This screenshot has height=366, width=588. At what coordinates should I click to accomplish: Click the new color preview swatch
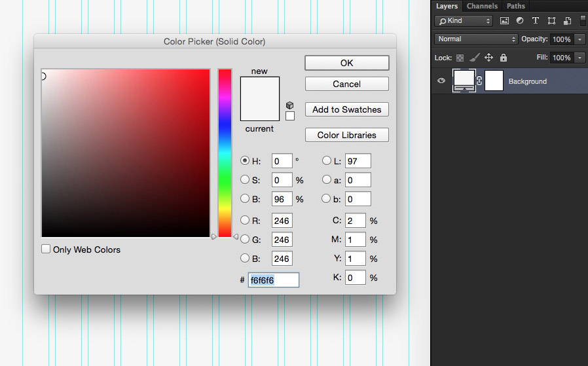click(x=260, y=88)
